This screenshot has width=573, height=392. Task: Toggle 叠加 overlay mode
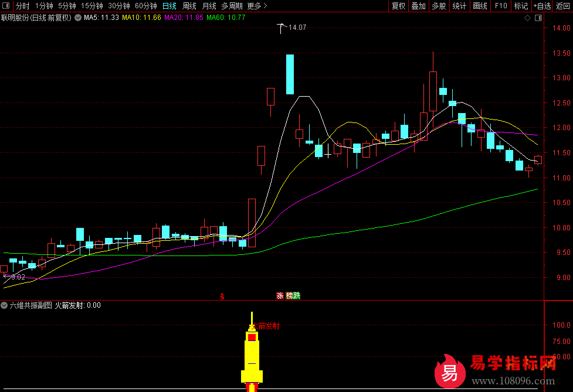[x=418, y=6]
